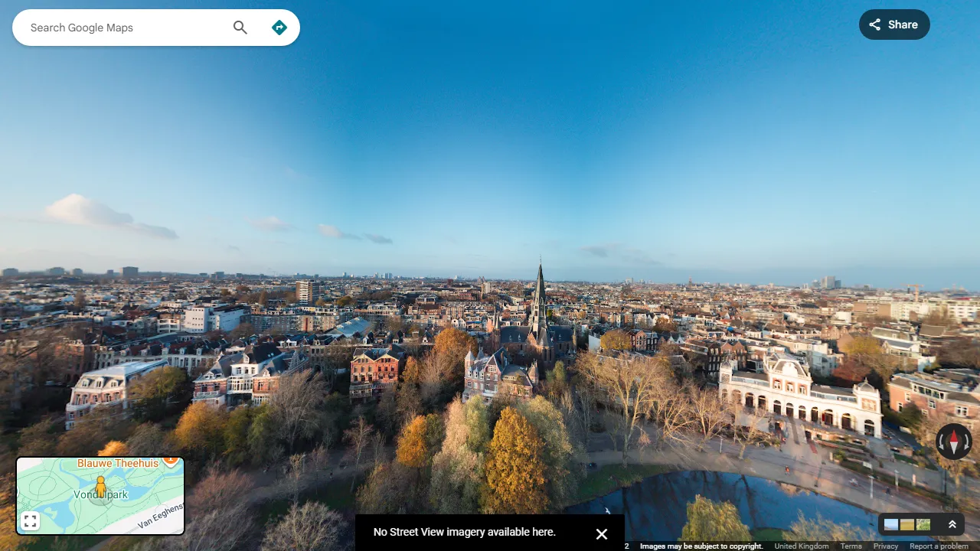Viewport: 980px width, 551px height.
Task: Select the middle yellow imagery thumbnail
Action: click(907, 525)
